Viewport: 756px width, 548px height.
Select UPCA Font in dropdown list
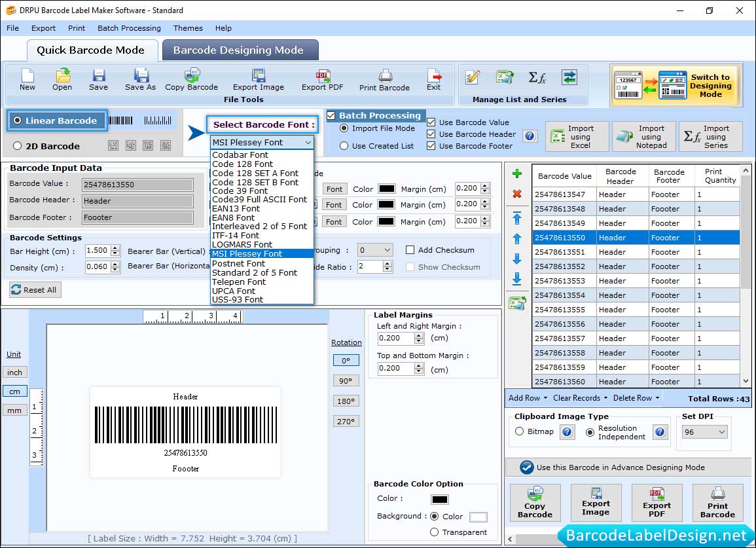click(x=262, y=291)
